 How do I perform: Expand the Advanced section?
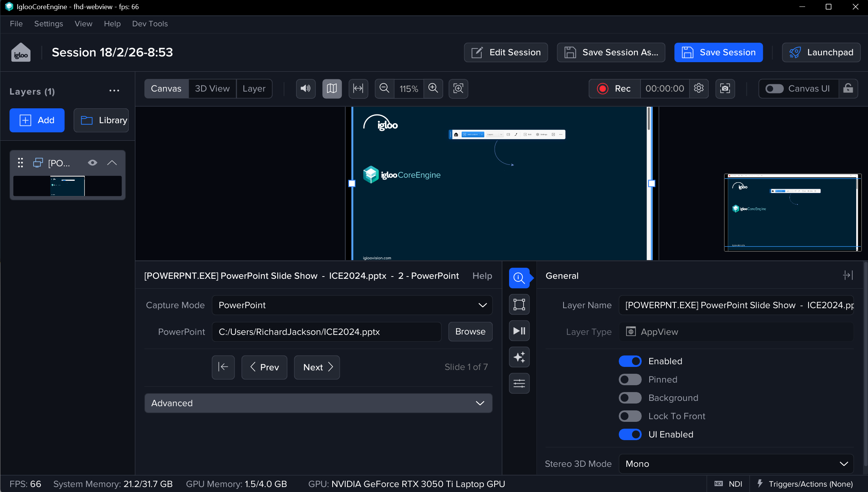click(x=318, y=403)
